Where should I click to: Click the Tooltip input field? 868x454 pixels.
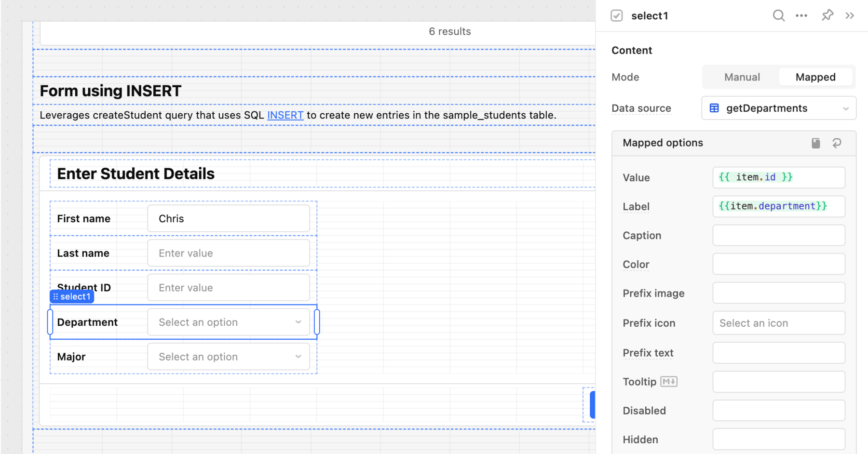(x=779, y=382)
